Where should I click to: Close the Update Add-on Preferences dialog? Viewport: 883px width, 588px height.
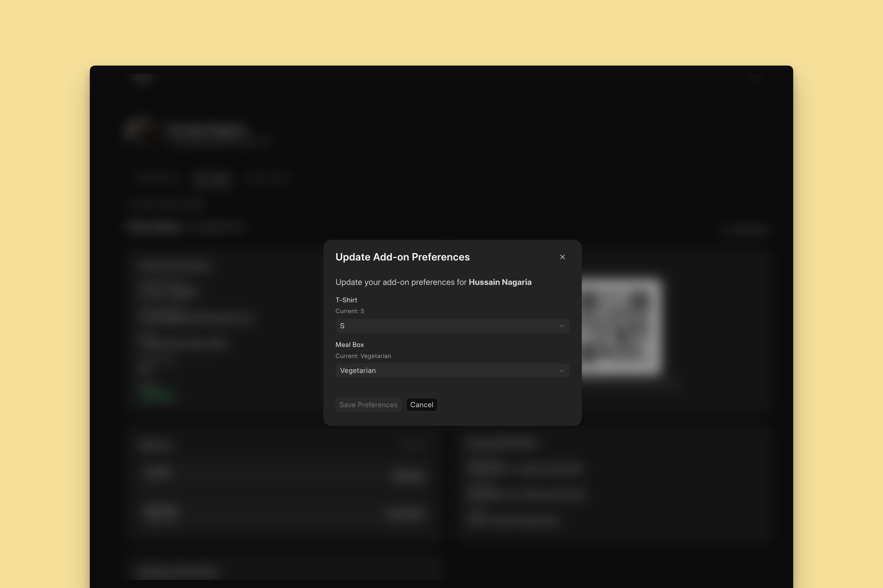click(562, 257)
